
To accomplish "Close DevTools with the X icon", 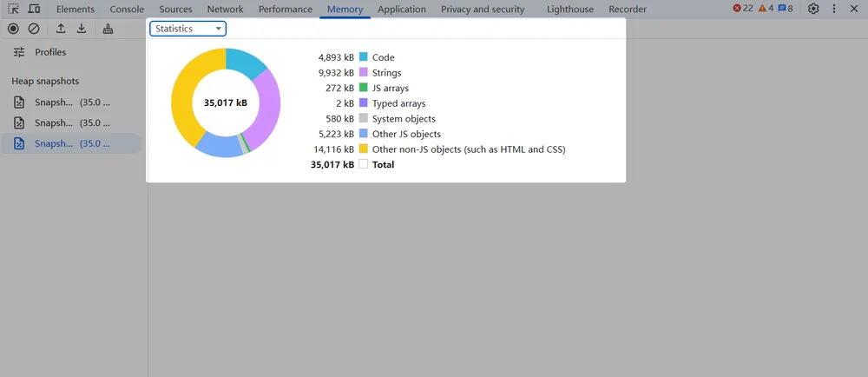I will (x=853, y=9).
